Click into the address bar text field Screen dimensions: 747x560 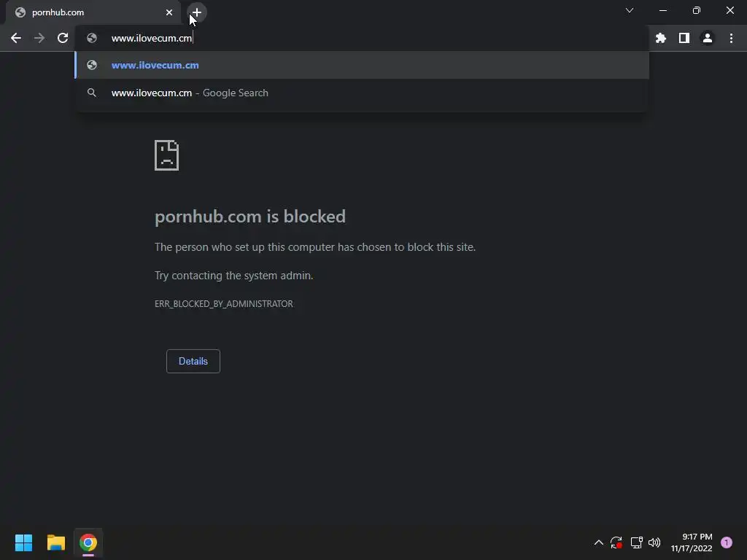[362, 38]
